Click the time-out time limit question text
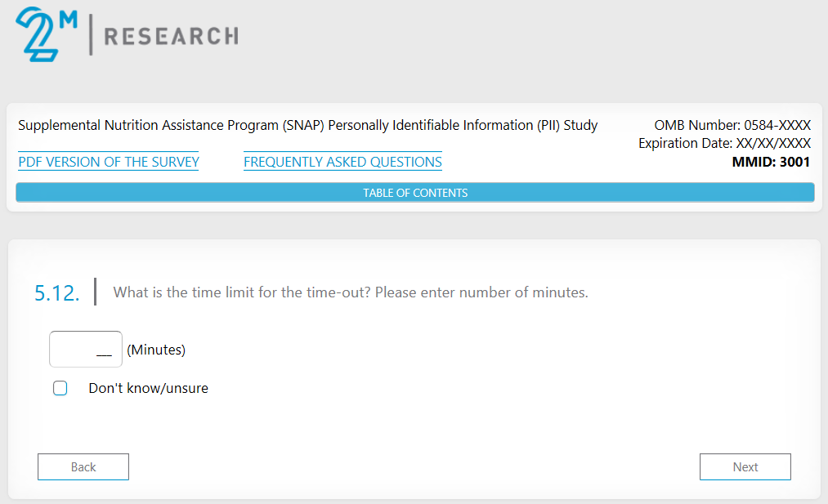This screenshot has width=828, height=504. [x=351, y=292]
